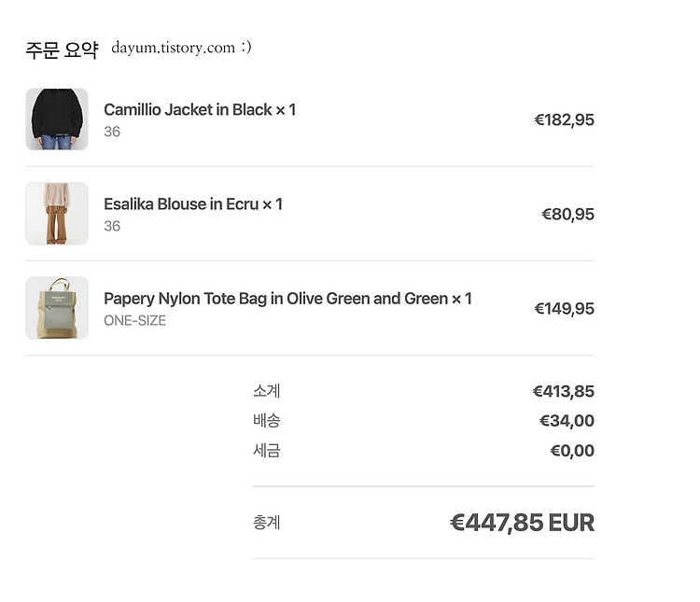Click the 세금 tax label
The width and height of the screenshot is (700, 602).
point(267,450)
